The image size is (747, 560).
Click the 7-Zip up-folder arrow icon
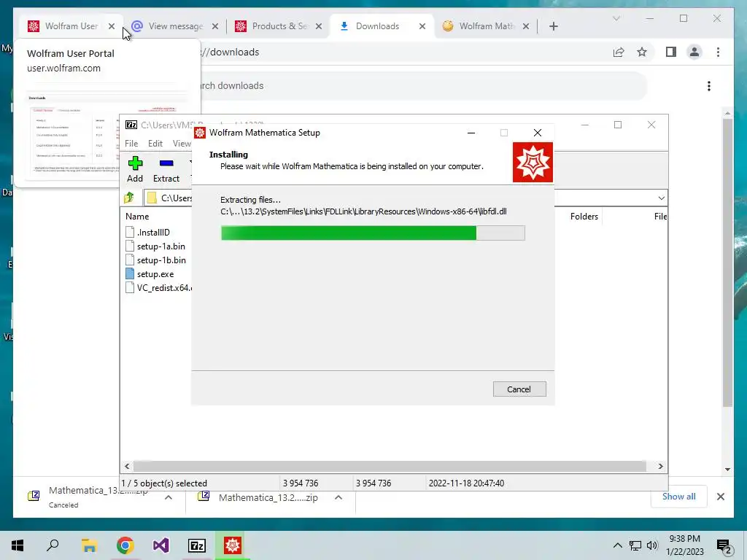pyautogui.click(x=129, y=198)
